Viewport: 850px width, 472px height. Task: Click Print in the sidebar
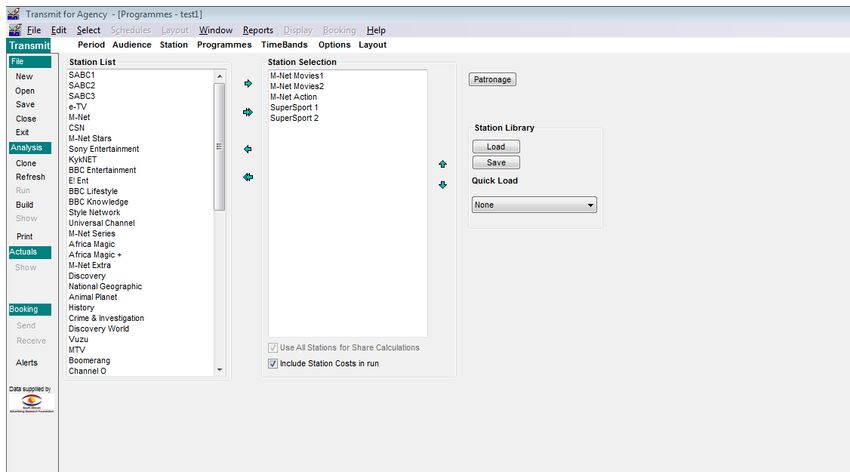coord(24,236)
